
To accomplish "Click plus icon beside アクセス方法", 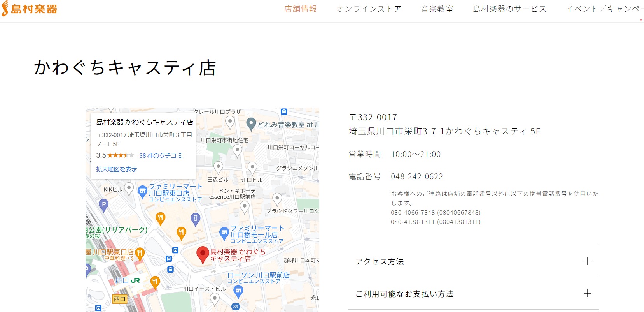I will 588,261.
